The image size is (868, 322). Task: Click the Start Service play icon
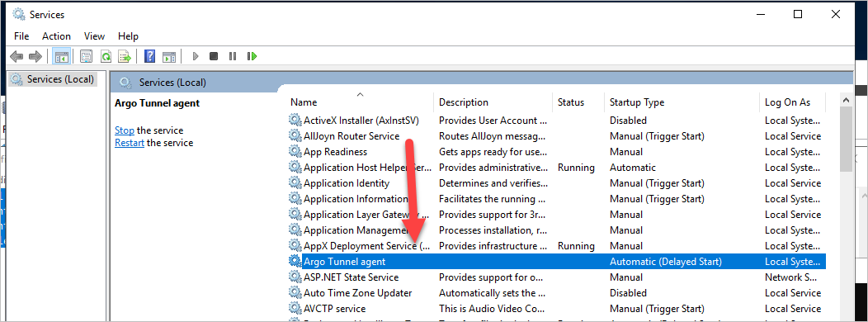click(x=196, y=56)
